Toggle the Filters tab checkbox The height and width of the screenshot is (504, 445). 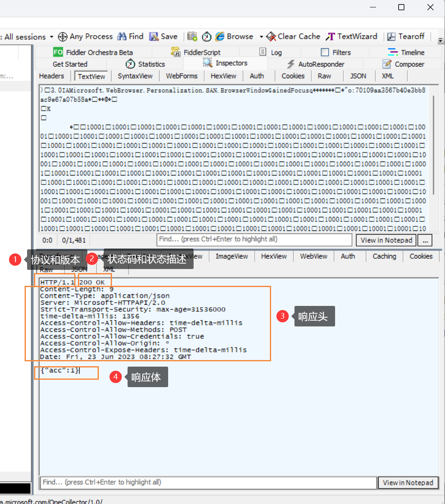(325, 52)
